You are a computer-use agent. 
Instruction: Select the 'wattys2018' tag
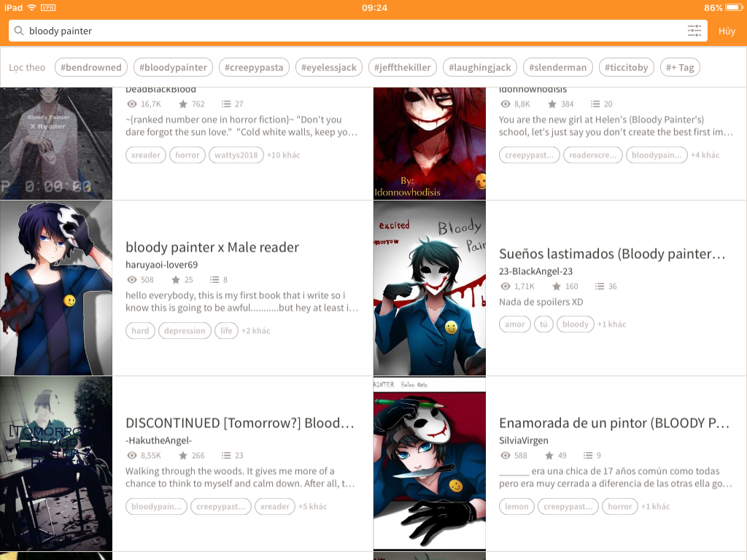236,155
